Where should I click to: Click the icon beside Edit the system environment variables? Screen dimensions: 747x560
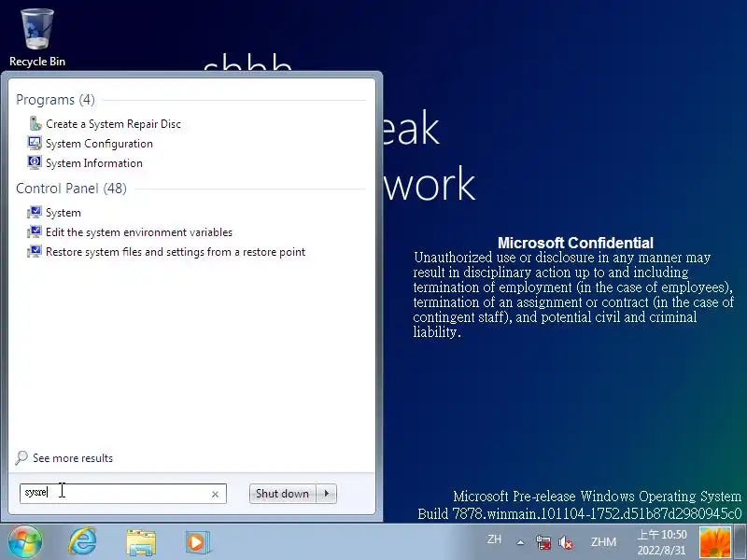point(35,231)
